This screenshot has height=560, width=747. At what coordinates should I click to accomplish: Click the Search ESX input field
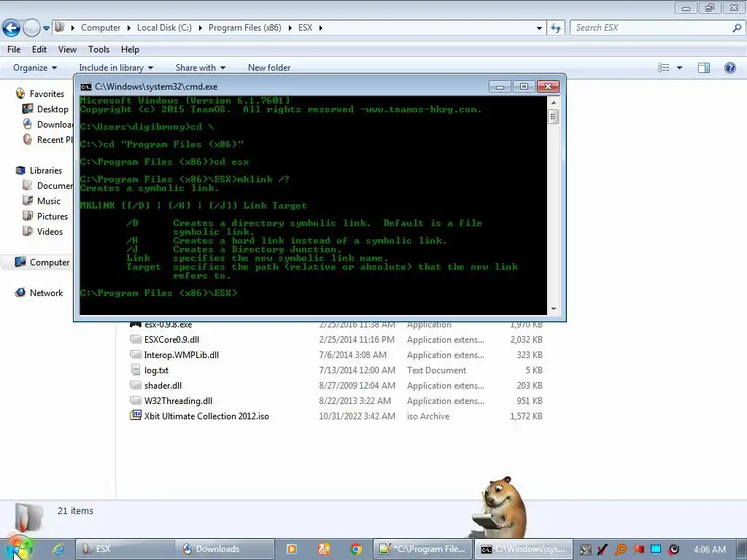[x=651, y=28]
